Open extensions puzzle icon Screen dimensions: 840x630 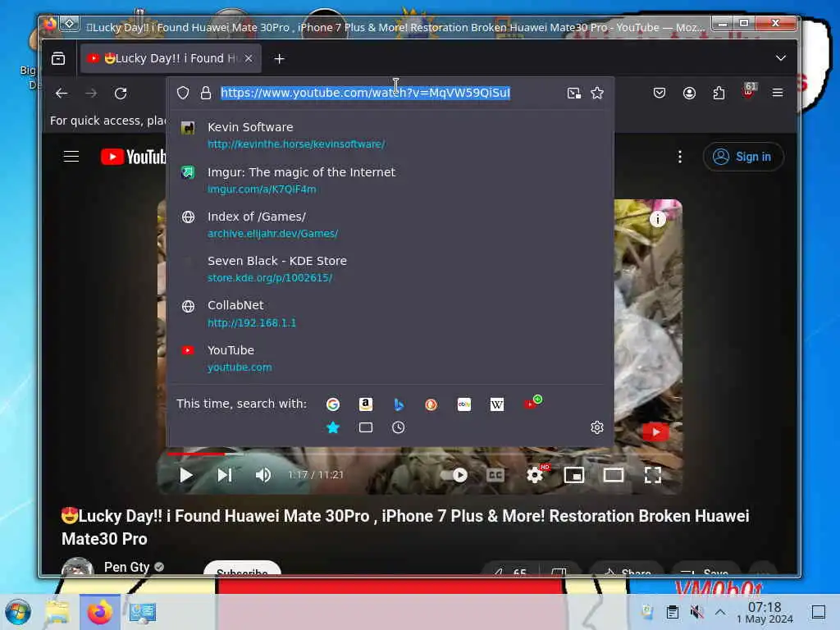tap(719, 94)
